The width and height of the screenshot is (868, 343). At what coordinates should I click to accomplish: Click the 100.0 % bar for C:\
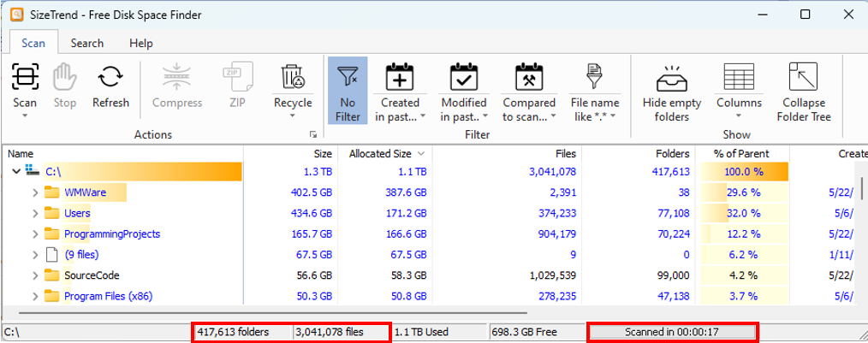(x=743, y=172)
